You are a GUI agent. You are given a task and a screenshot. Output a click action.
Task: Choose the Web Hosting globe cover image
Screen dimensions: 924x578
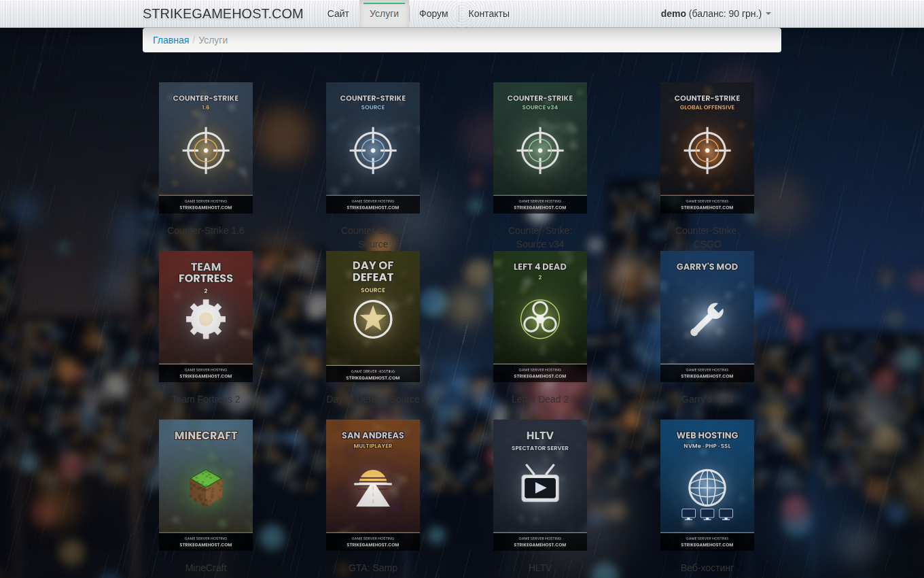pyautogui.click(x=707, y=485)
